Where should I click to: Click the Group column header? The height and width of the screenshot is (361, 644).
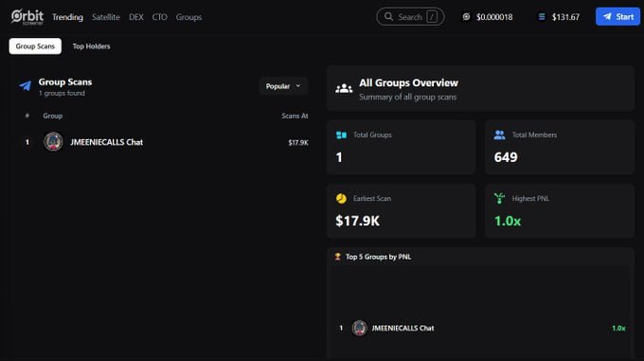(53, 116)
